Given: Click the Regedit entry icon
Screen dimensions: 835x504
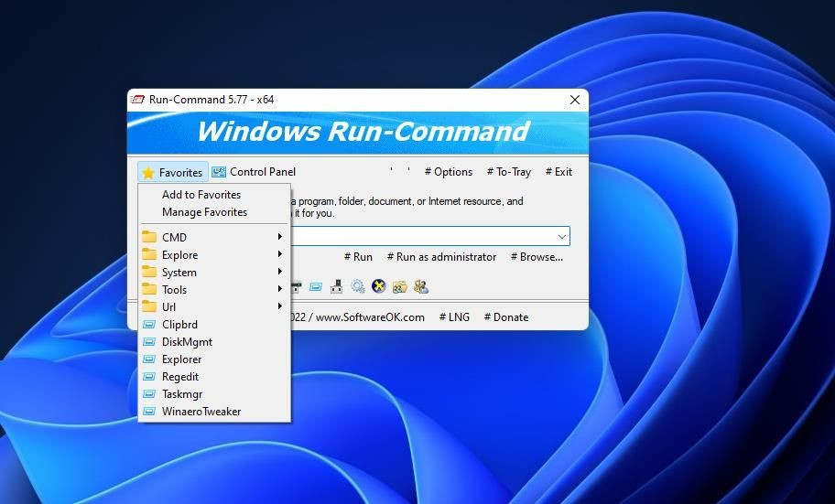Looking at the screenshot, I should coord(149,377).
